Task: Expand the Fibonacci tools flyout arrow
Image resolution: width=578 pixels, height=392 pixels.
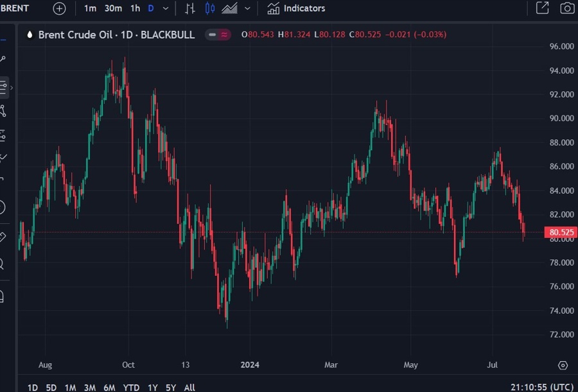Action: pyautogui.click(x=12, y=88)
